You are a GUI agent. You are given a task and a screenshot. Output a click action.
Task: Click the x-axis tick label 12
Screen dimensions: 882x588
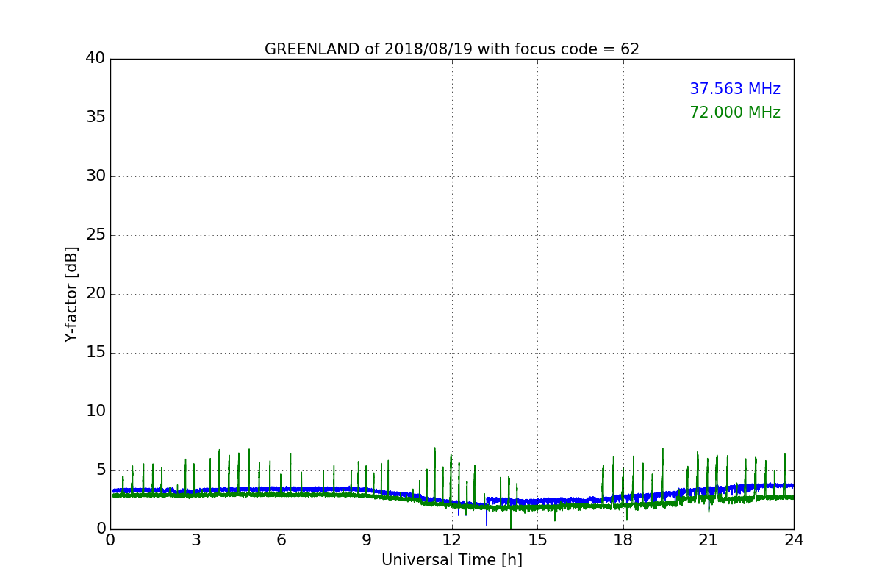[452, 540]
